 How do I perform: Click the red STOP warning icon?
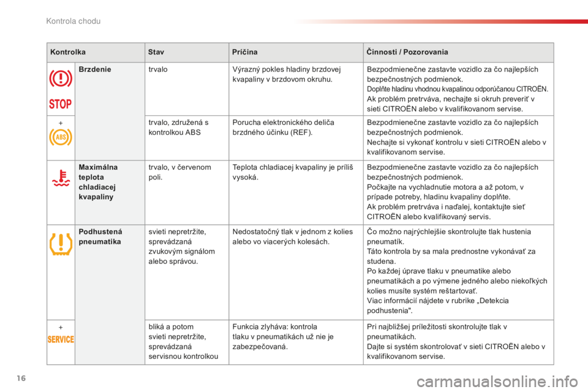(x=61, y=104)
